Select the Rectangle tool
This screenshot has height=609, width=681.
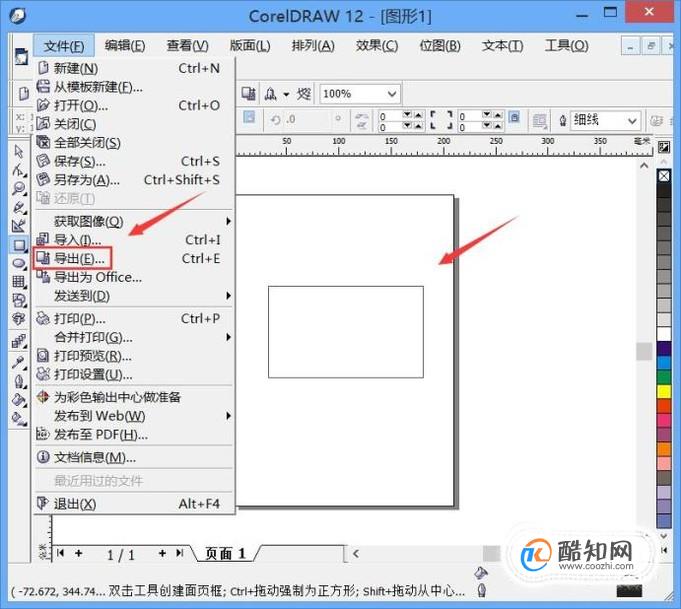[19, 245]
